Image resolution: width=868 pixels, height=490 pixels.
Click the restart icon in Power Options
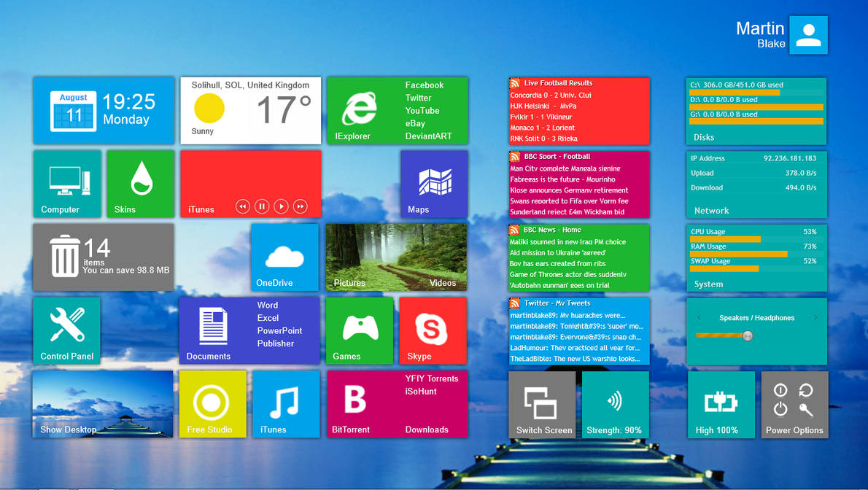pyautogui.click(x=806, y=390)
